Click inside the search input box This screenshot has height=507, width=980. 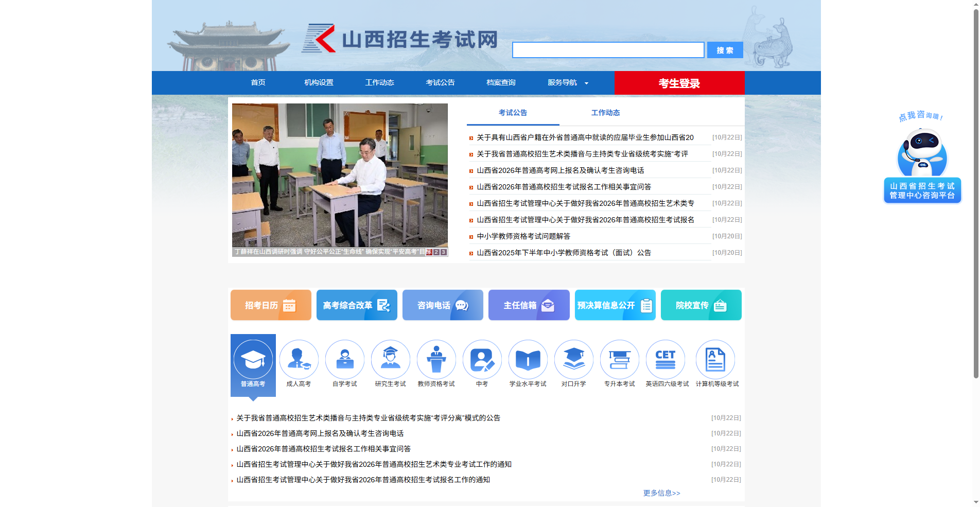click(x=607, y=49)
